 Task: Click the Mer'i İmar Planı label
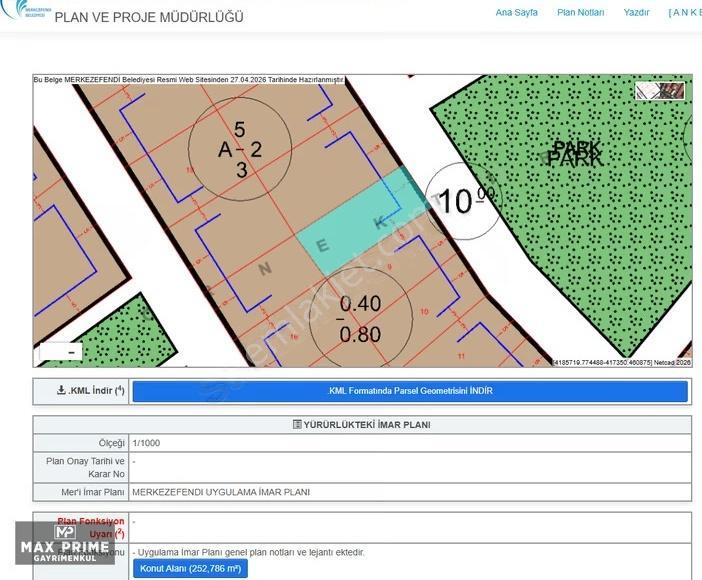[x=93, y=492]
